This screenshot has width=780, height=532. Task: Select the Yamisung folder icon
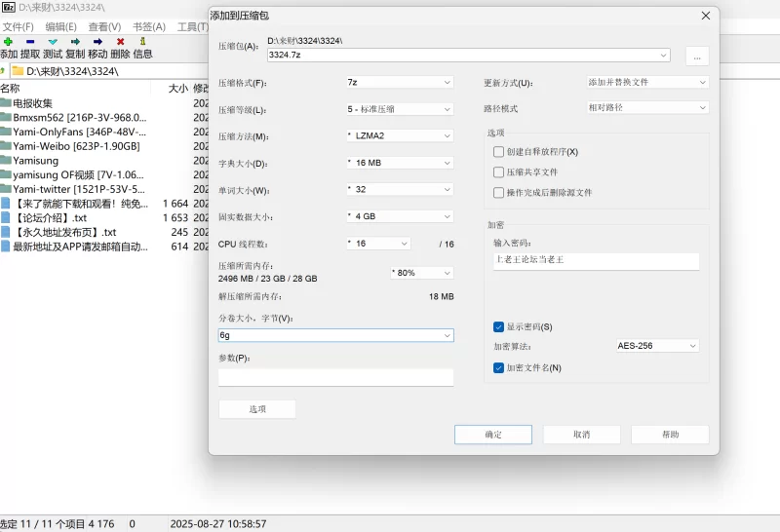pos(6,160)
